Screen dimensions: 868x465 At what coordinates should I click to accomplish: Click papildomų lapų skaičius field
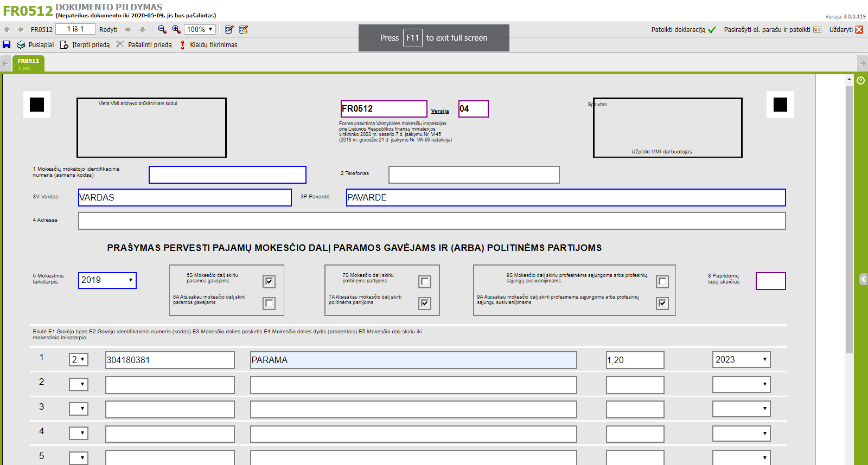[x=770, y=281]
